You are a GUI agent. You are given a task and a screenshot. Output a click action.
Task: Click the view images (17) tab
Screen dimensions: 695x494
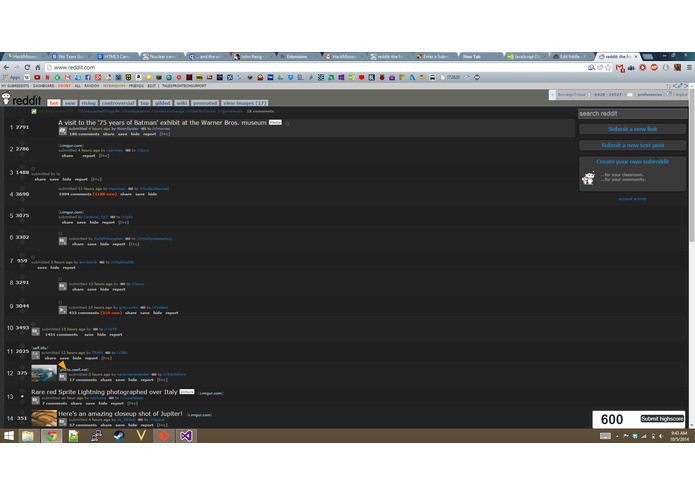pos(245,103)
